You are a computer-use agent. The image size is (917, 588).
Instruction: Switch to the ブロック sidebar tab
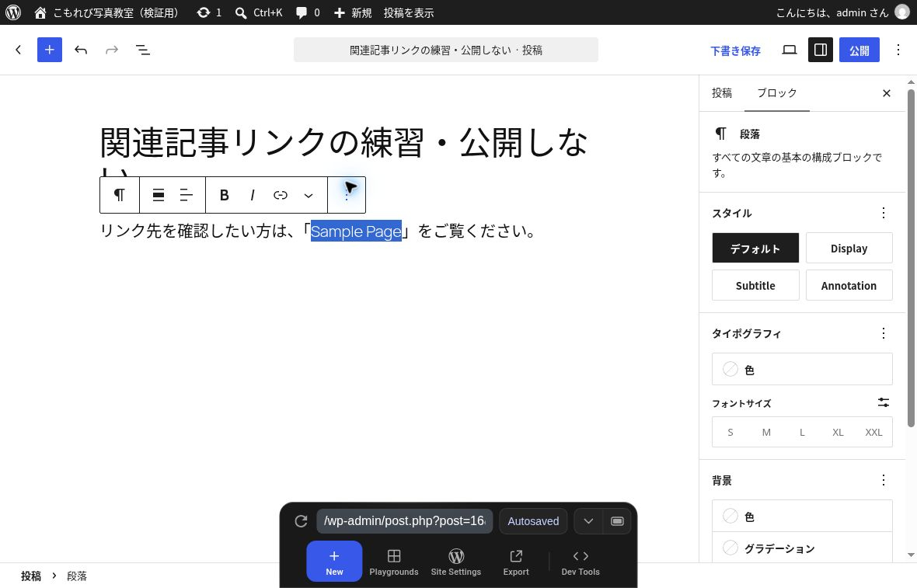776,93
